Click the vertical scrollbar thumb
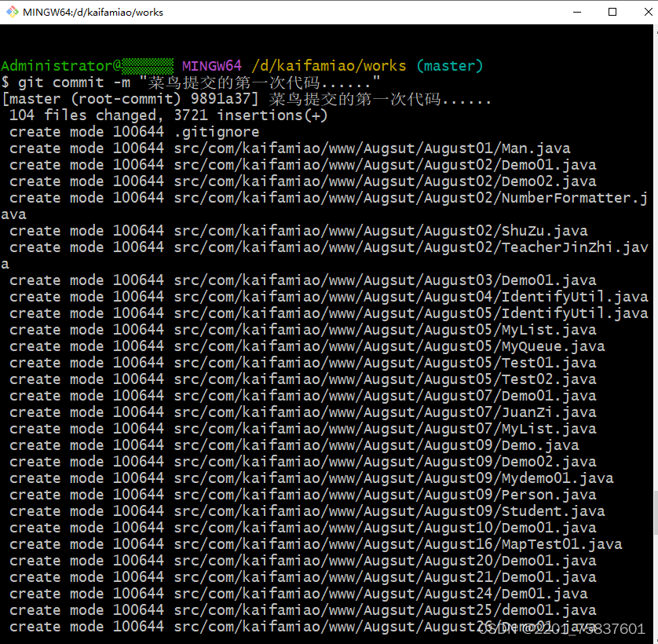 (656, 512)
